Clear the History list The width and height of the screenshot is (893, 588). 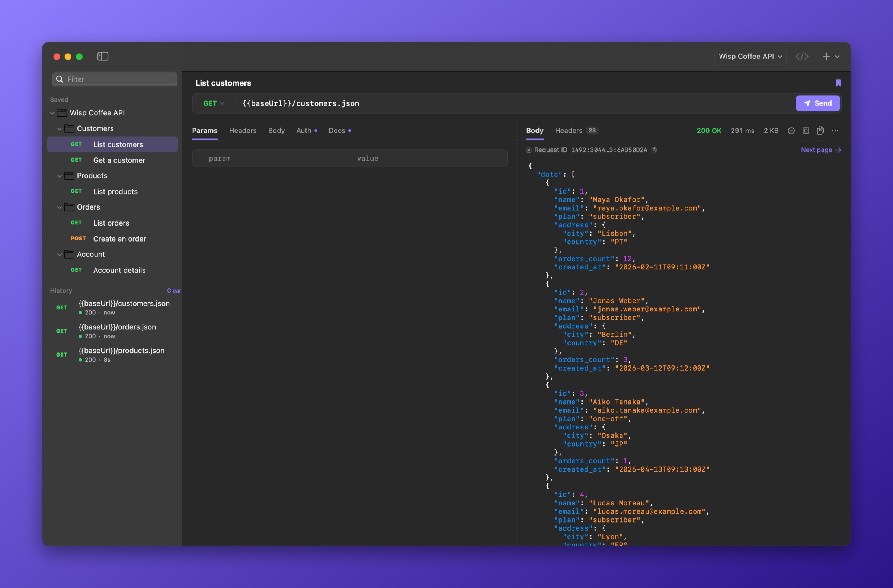(x=174, y=290)
